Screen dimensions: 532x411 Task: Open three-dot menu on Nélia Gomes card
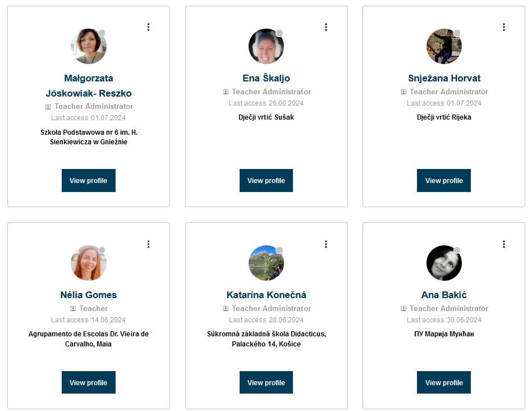(x=148, y=244)
